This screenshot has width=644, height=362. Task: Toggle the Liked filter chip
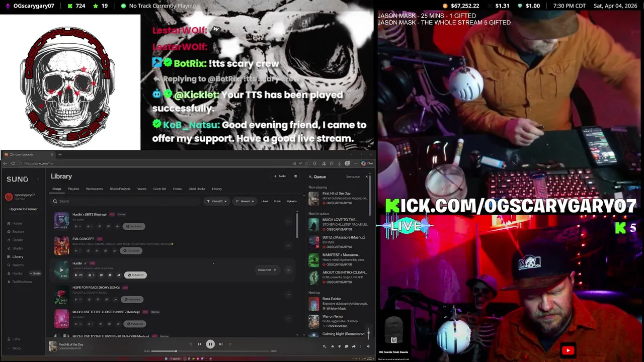click(x=265, y=201)
